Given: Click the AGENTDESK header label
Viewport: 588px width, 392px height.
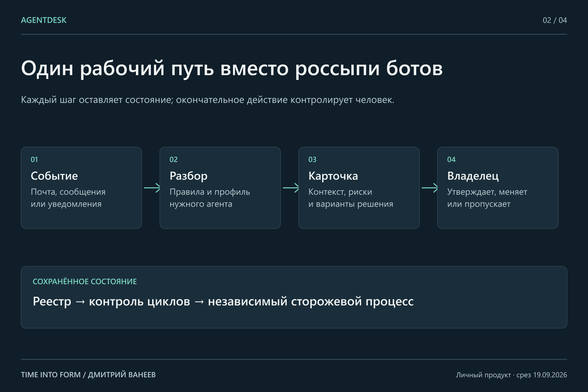Looking at the screenshot, I should coord(43,20).
